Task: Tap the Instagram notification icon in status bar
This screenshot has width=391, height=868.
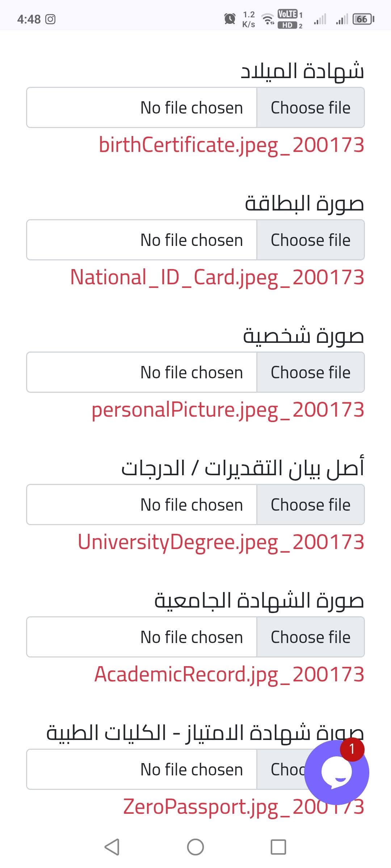Action: pos(50,19)
